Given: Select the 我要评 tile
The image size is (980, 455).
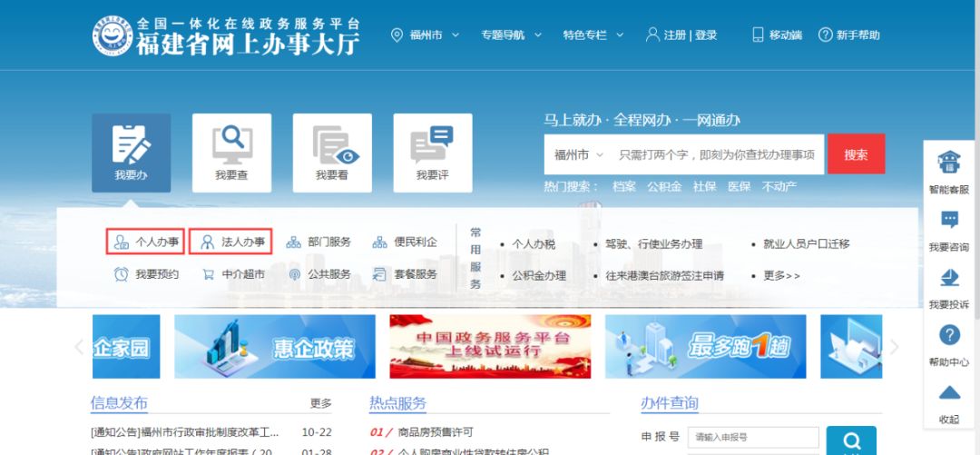Looking at the screenshot, I should point(433,153).
